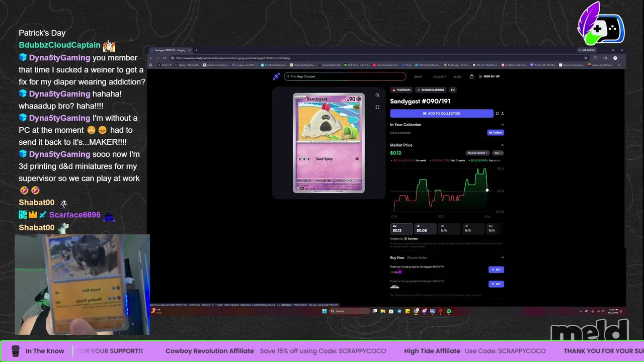Collapse the Market Price section
The image size is (644, 362).
[x=502, y=145]
